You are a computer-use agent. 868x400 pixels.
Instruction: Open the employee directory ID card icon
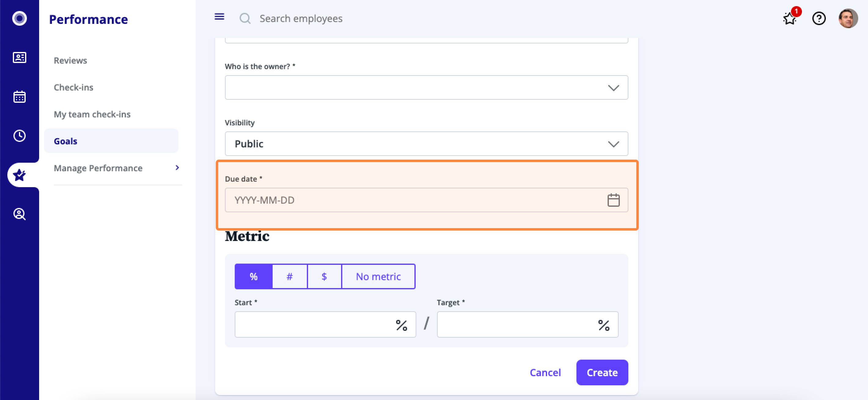coord(19,58)
